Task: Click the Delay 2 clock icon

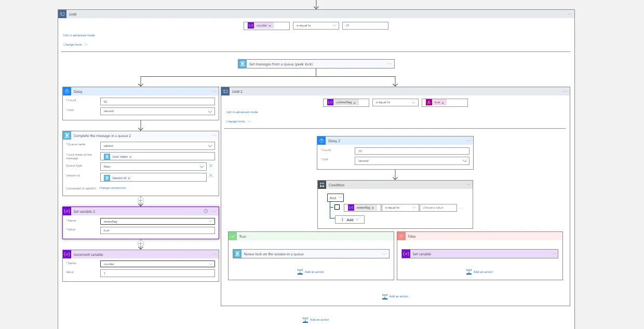Action: [321, 141]
